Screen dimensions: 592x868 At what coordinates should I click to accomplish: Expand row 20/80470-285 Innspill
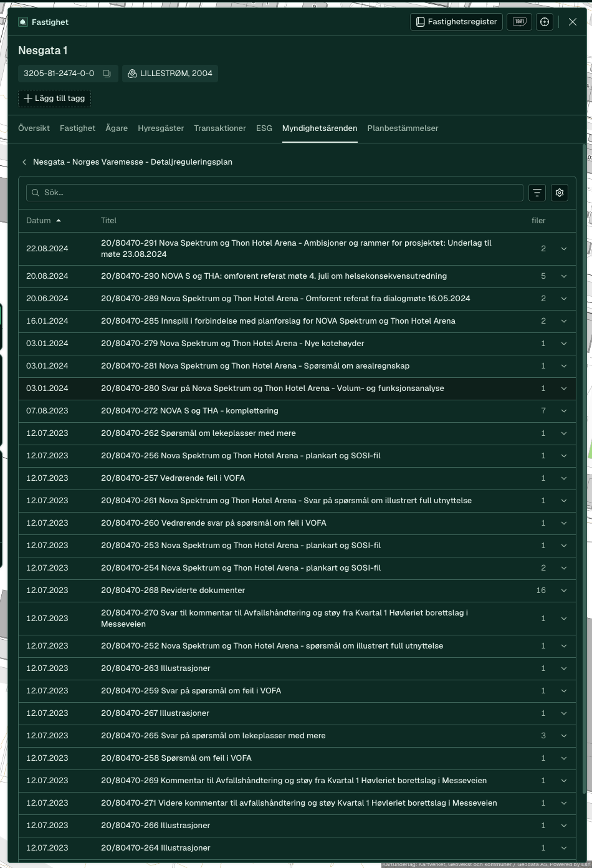tap(564, 321)
